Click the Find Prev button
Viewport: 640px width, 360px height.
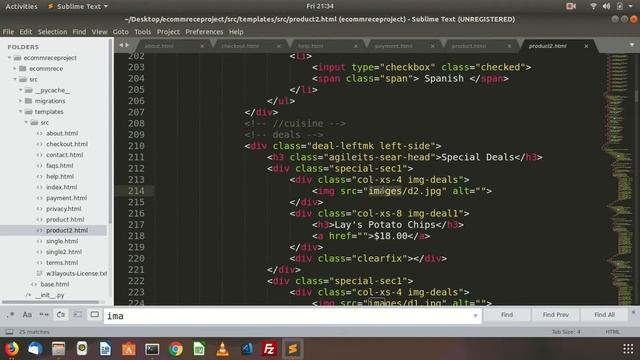tap(556, 315)
